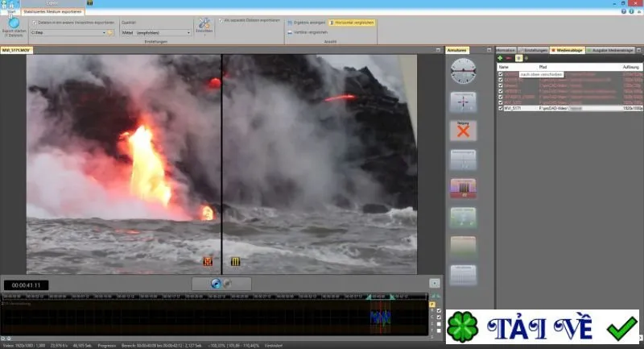The width and height of the screenshot is (644, 349).
Task: Click the green gauge in Armaturen panel
Action: (464, 218)
